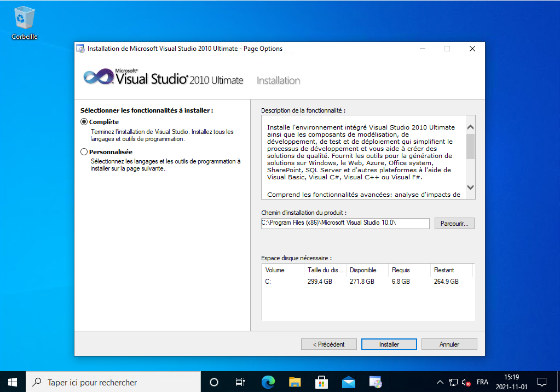The width and height of the screenshot is (560, 392).
Task: Select the Complète installation option
Action: pyautogui.click(x=84, y=122)
